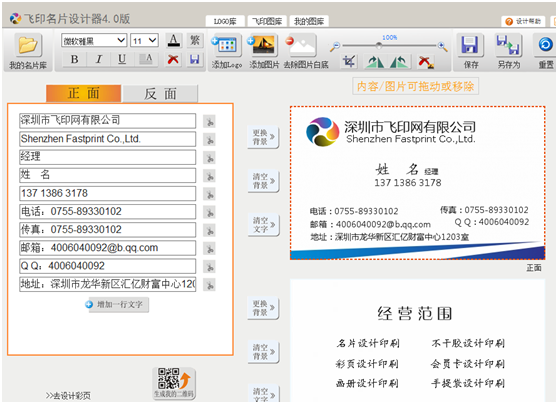Click the zoom out magnifier
Screen dimensions: 558x404
(335, 46)
